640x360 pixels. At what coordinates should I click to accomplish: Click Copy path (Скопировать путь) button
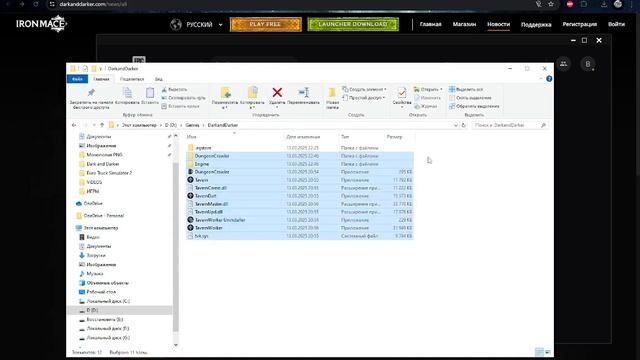point(183,98)
